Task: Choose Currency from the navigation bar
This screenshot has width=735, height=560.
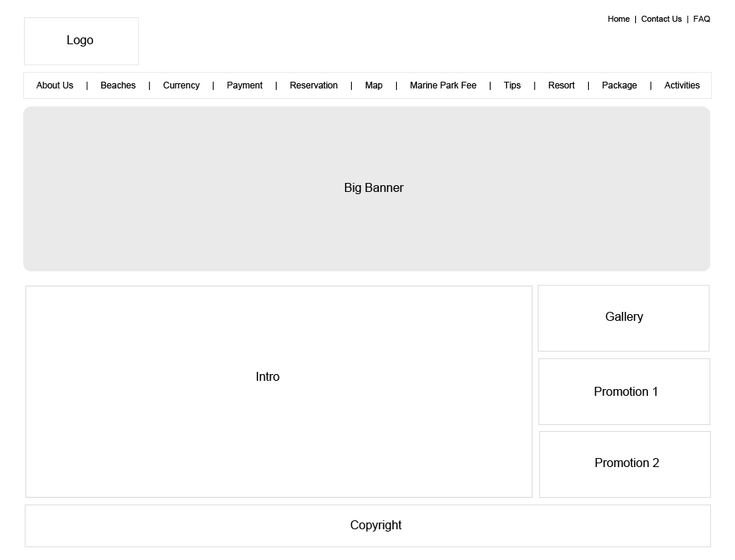Action: click(x=181, y=85)
